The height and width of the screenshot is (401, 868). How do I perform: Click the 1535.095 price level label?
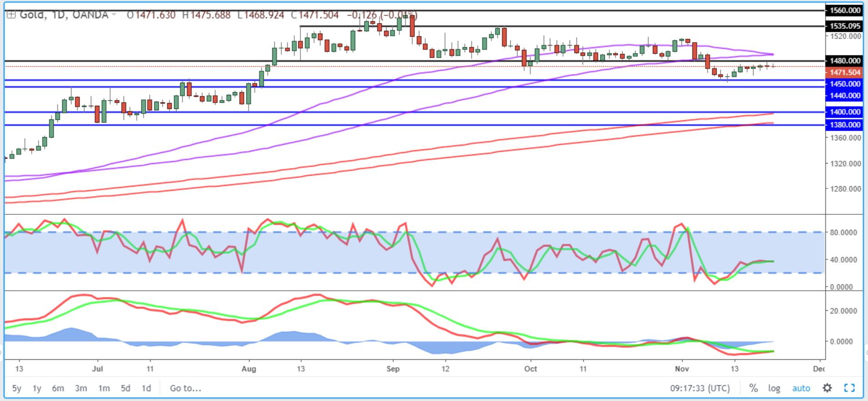pos(844,26)
